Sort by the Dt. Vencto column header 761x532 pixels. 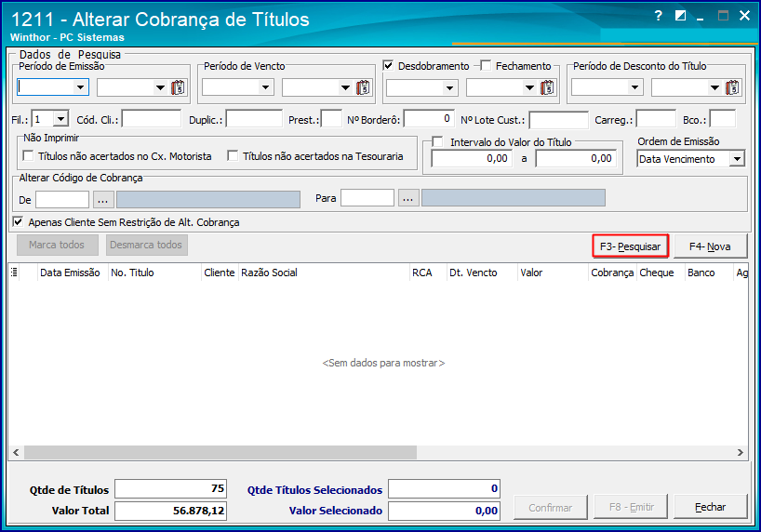pos(482,273)
